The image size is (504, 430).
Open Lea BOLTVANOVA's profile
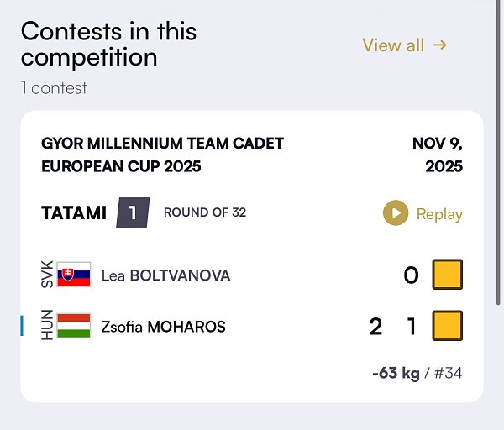click(165, 275)
